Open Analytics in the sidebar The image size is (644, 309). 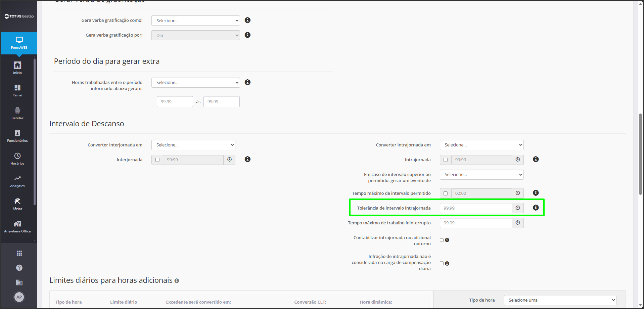tap(17, 181)
